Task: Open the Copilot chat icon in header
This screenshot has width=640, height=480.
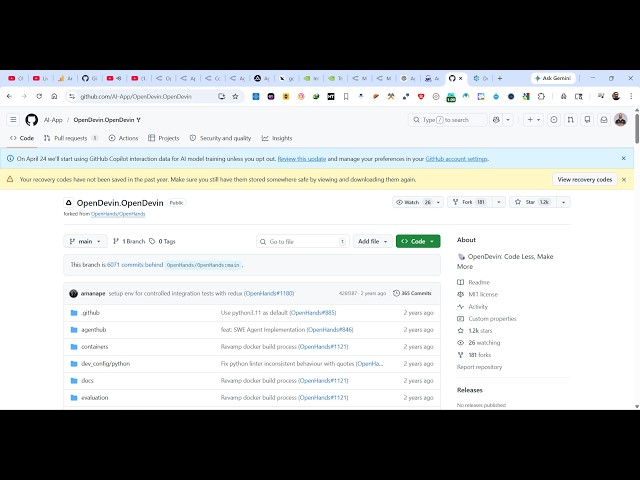Action: [496, 120]
